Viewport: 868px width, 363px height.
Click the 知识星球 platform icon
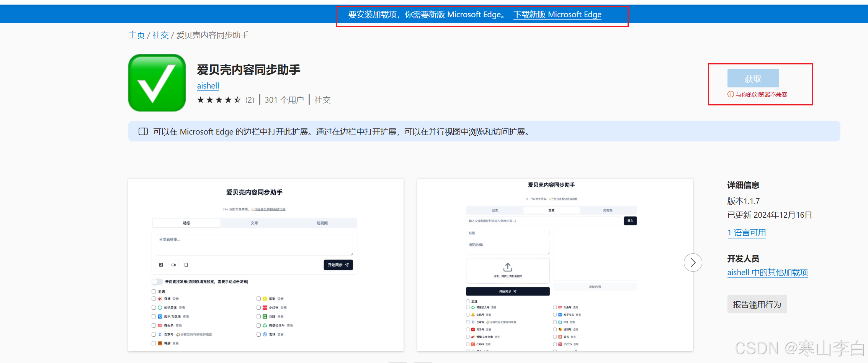[x=160, y=307]
